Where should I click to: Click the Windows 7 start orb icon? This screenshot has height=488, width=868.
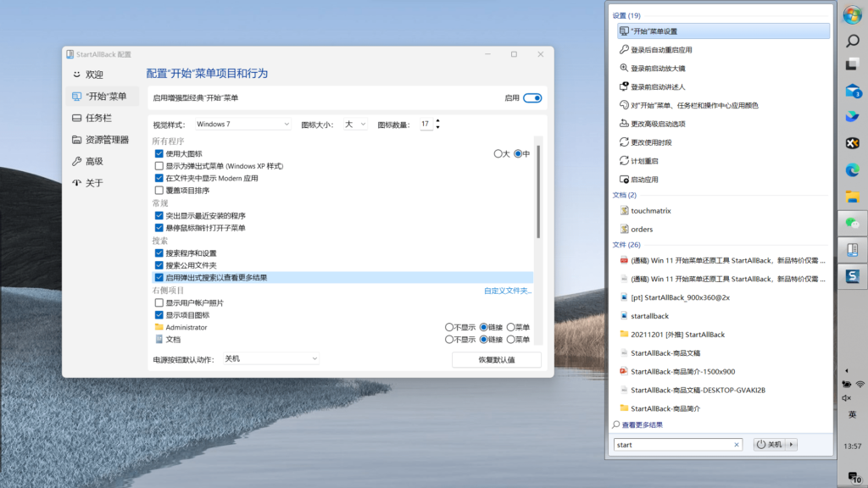(x=852, y=15)
